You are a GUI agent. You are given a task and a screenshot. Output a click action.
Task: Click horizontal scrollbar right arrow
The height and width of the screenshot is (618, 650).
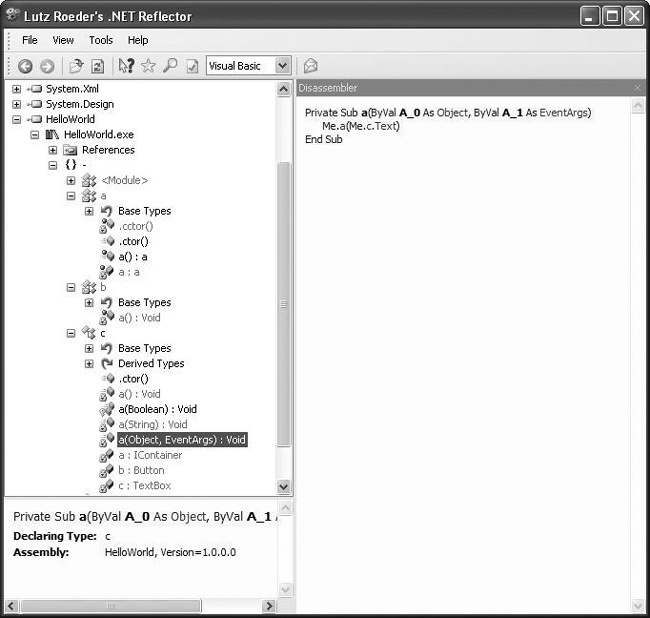point(269,606)
